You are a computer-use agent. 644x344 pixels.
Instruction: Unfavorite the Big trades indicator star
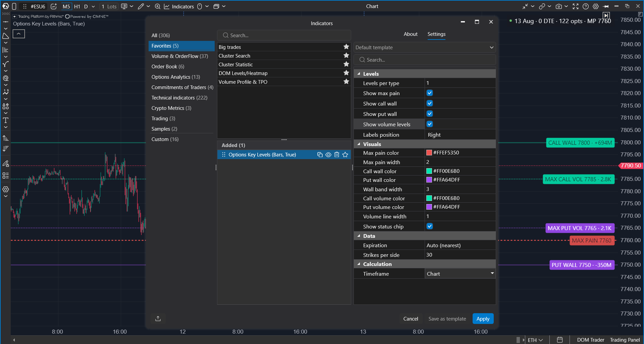346,47
